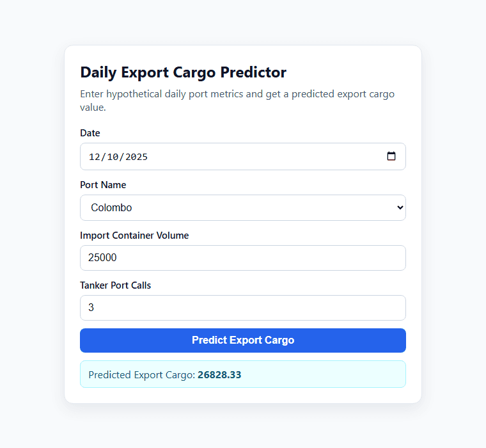The image size is (486, 448).
Task: Focus the Tanker Port Calls input field
Action: coord(243,308)
